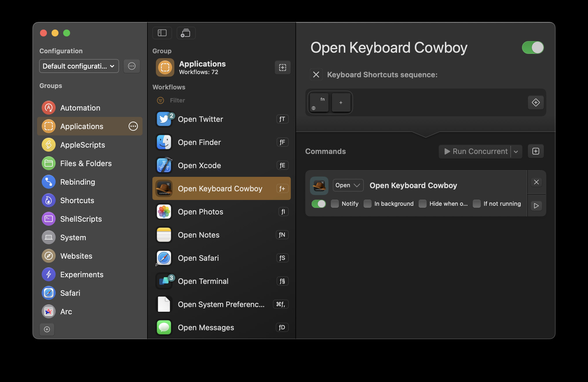Remove the Keyboard Shortcuts sequence trigger
The height and width of the screenshot is (382, 588).
pos(316,75)
